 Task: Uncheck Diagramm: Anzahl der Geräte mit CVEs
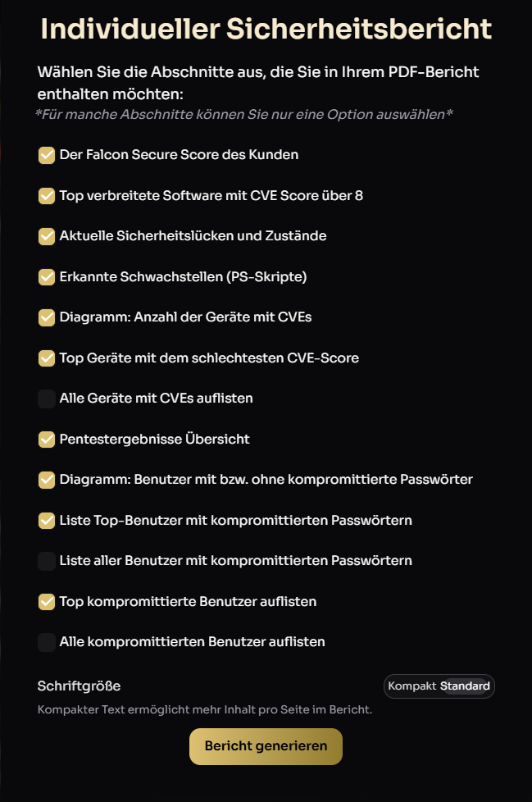(47, 317)
